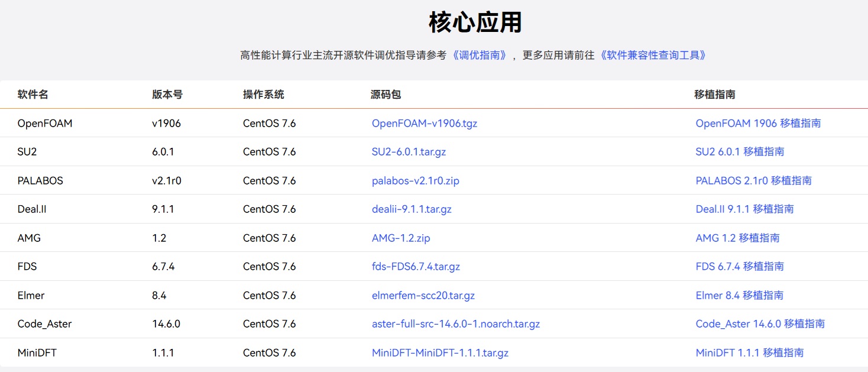Click version 8.4 in Elmer row
The image size is (868, 372).
[x=159, y=295]
